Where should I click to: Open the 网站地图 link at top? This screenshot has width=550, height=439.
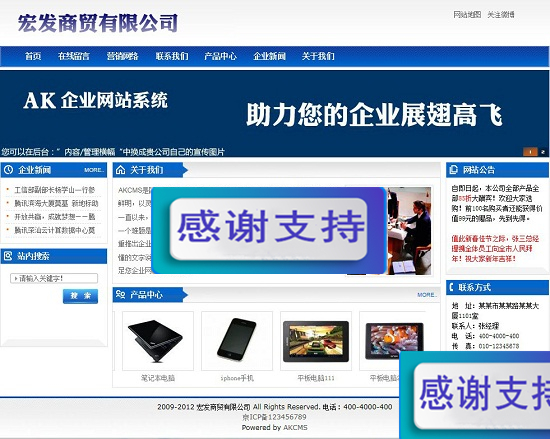(467, 14)
